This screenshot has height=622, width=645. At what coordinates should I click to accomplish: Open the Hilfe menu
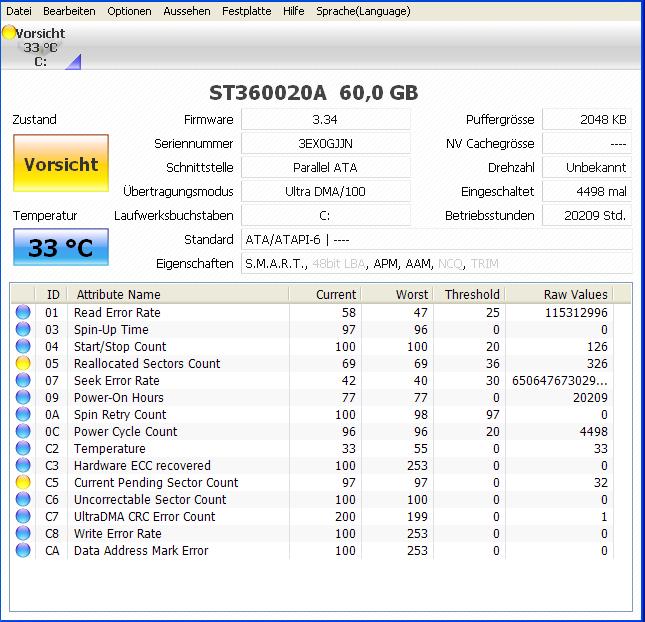point(293,11)
